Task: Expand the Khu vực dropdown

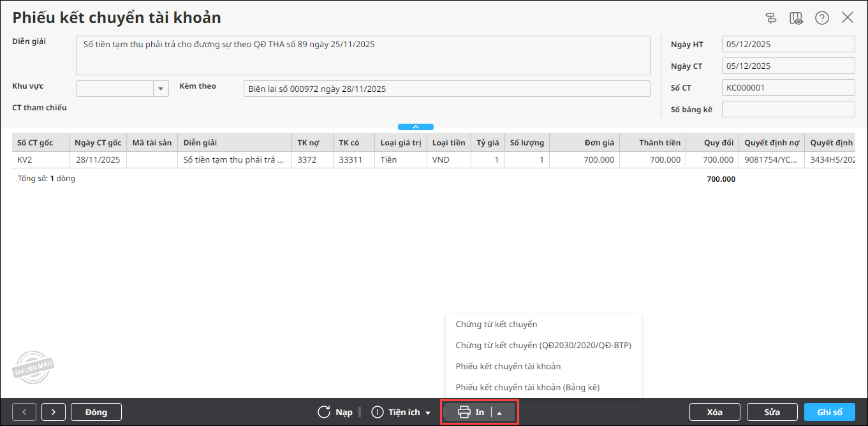Action: [x=161, y=89]
